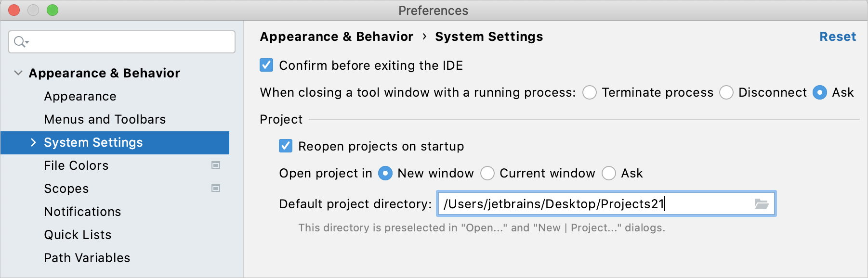Open Menus and Toolbars settings

coord(105,119)
